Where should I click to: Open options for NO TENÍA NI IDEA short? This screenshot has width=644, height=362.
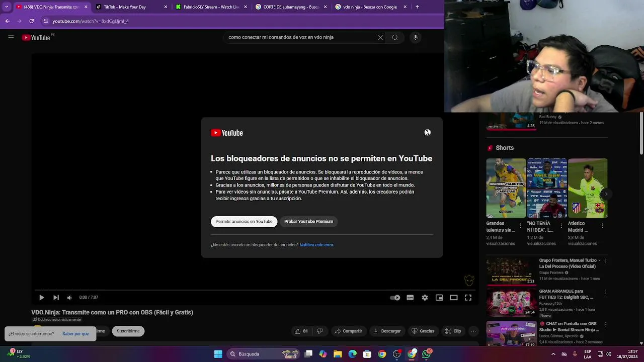tap(561, 226)
